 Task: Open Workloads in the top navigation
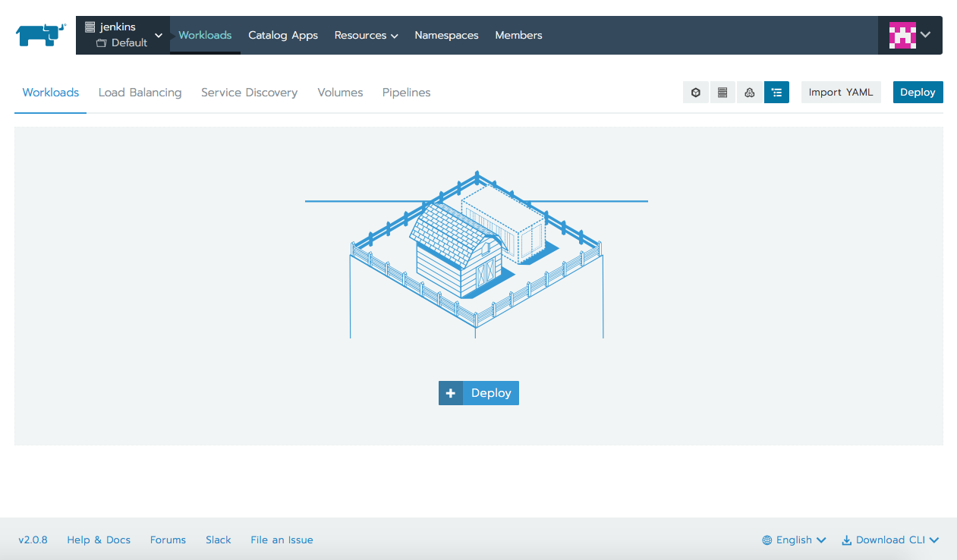click(x=205, y=35)
